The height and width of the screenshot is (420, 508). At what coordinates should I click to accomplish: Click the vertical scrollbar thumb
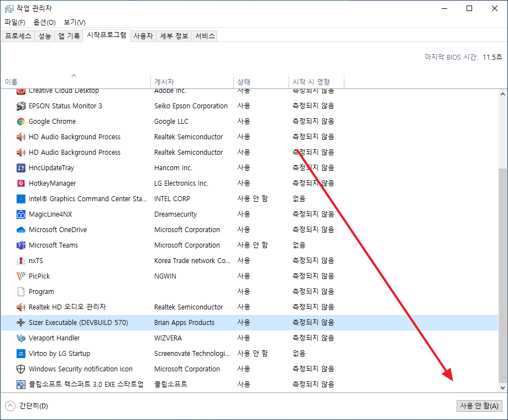(x=502, y=275)
